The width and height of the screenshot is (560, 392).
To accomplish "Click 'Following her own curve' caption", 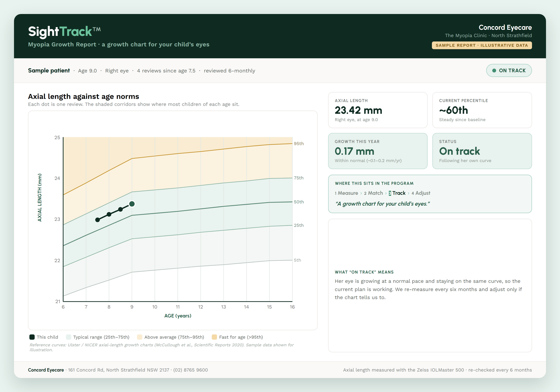I will [x=465, y=161].
